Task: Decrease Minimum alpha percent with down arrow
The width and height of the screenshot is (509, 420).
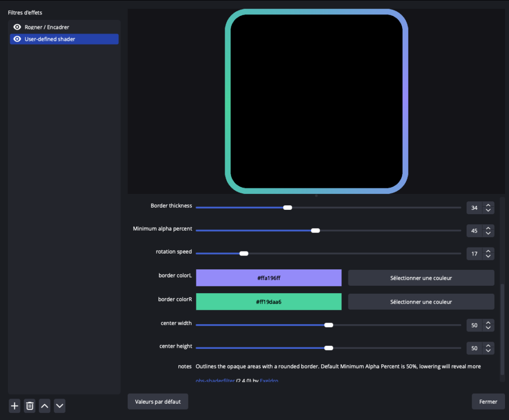Action: (488, 234)
